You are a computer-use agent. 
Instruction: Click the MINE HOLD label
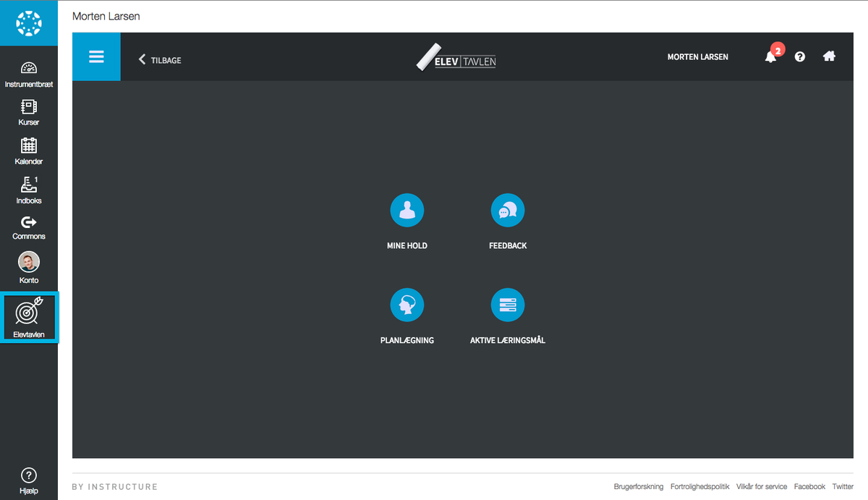point(407,246)
